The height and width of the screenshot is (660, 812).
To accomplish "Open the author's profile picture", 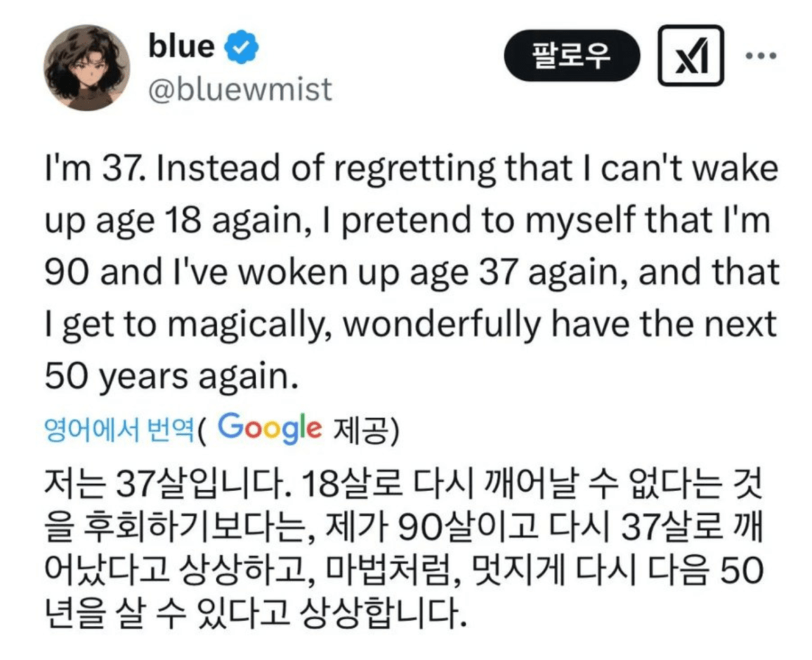I will click(x=87, y=68).
